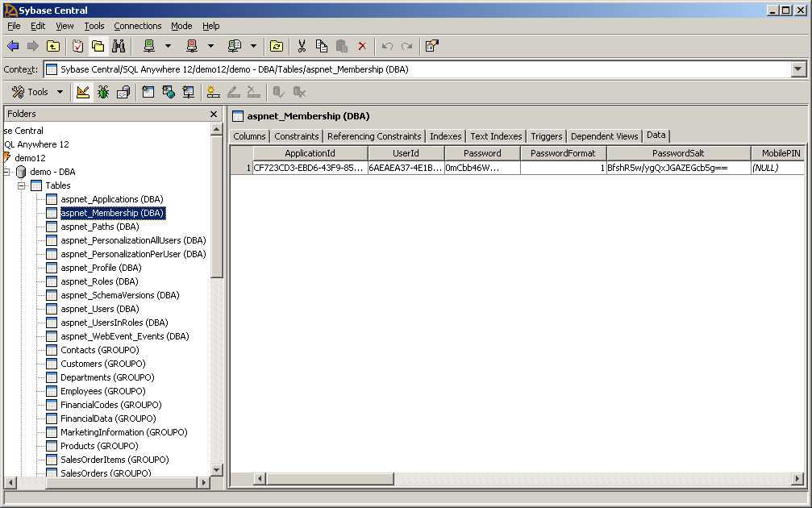
Task: Click the Cut scissors icon
Action: tap(302, 46)
